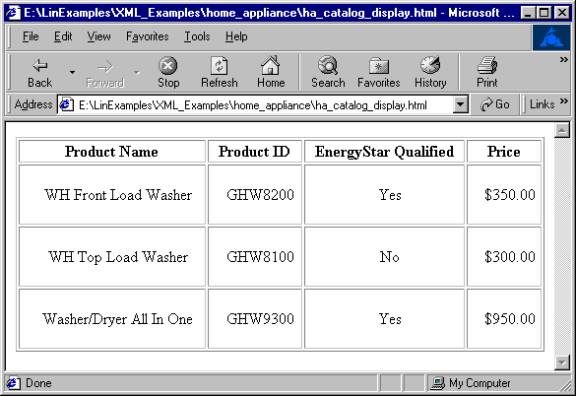The image size is (576, 396).
Task: Click the Internet Explorer throbber logo
Action: [x=552, y=38]
